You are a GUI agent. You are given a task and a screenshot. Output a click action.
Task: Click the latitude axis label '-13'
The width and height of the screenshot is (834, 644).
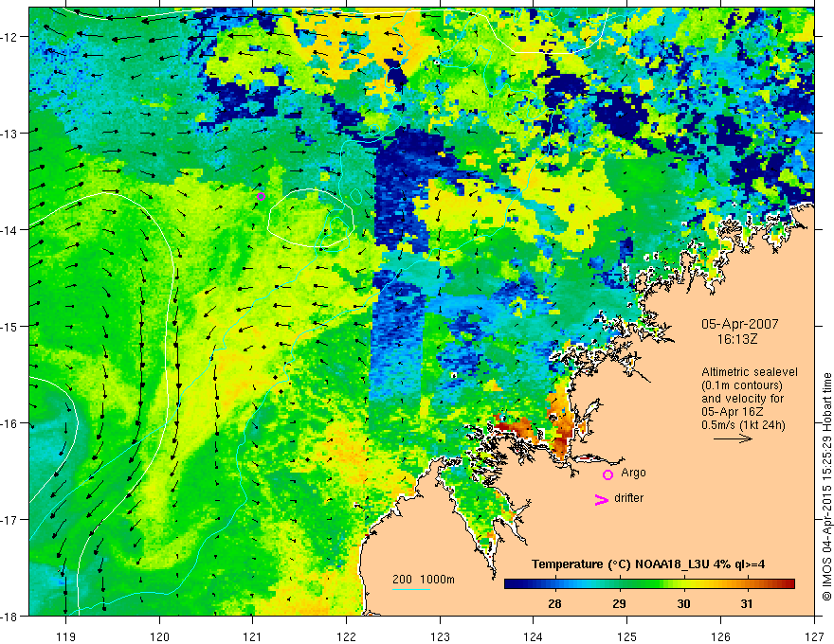10,134
